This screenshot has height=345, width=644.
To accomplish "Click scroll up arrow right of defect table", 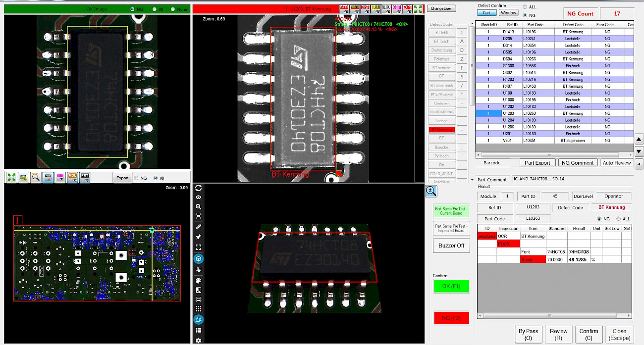I will [x=639, y=139].
